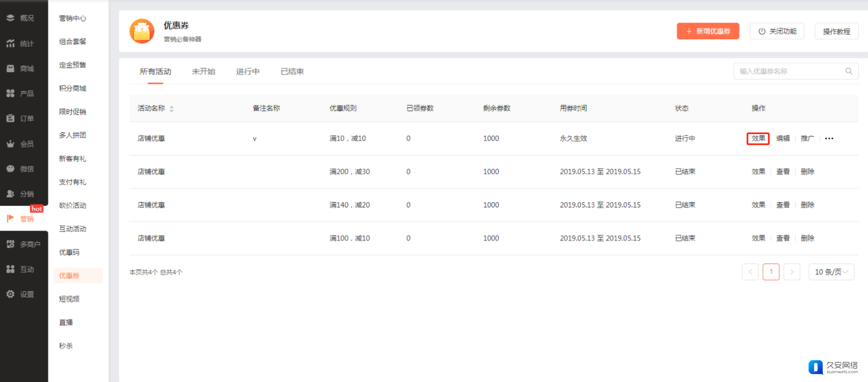Click 删除 for the 满100，减10 coupon
868x382 pixels.
click(807, 238)
